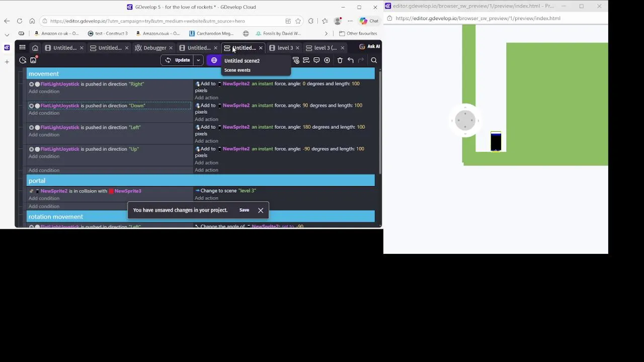The image size is (644, 362).
Task: Click the browser back arrow
Action: pos(7,21)
